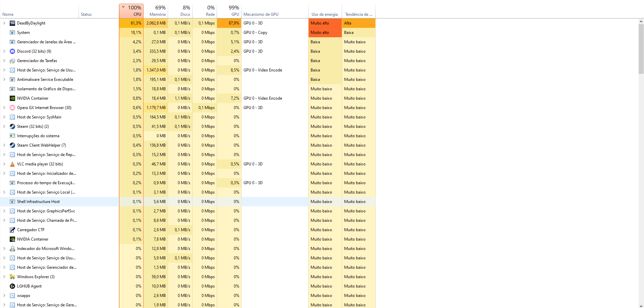Click the Windows Explorer folder icon
Viewport: 644px width, 308px height.
12,277
